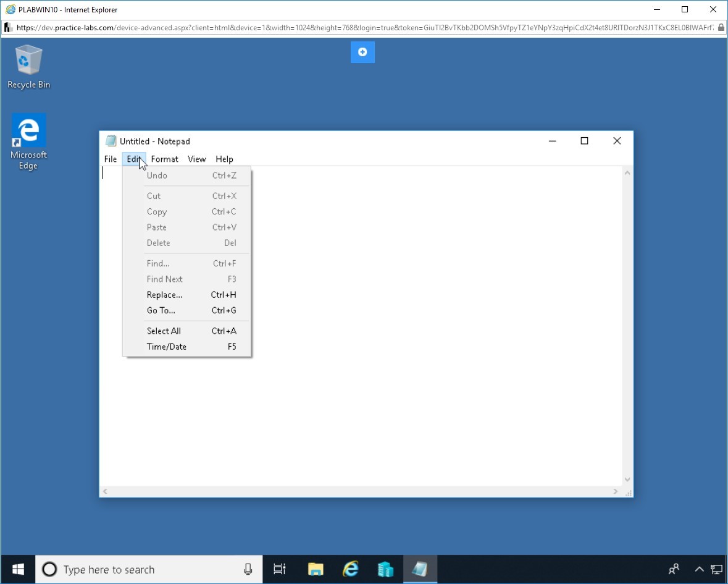Click the blue plus toolbar button at top
This screenshot has height=584, width=728.
pos(362,52)
